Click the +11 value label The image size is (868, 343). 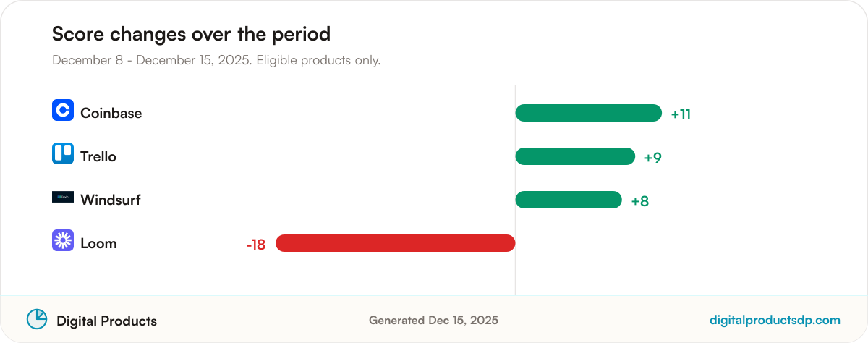[x=681, y=114]
